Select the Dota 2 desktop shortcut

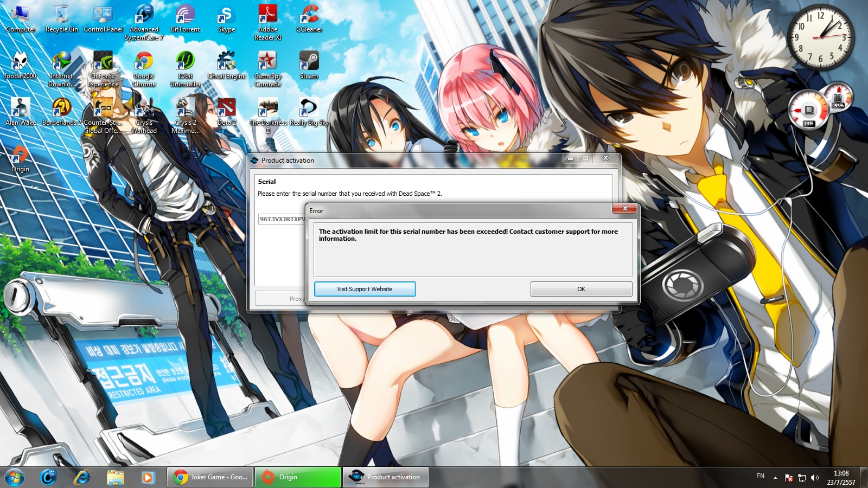(x=227, y=112)
